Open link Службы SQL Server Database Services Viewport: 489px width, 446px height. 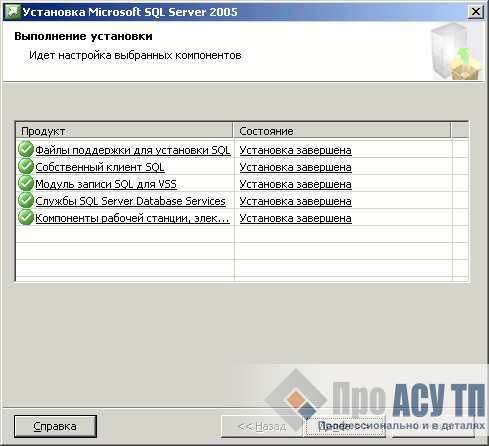click(130, 201)
